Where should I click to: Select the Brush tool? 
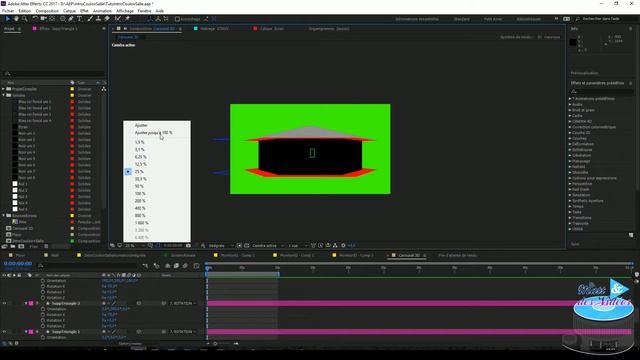click(90, 19)
